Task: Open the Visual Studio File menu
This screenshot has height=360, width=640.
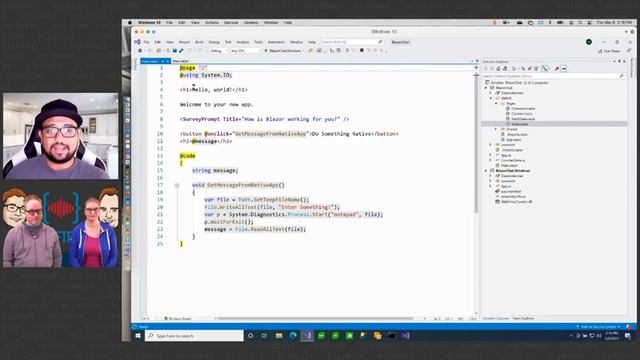Action: [146, 42]
